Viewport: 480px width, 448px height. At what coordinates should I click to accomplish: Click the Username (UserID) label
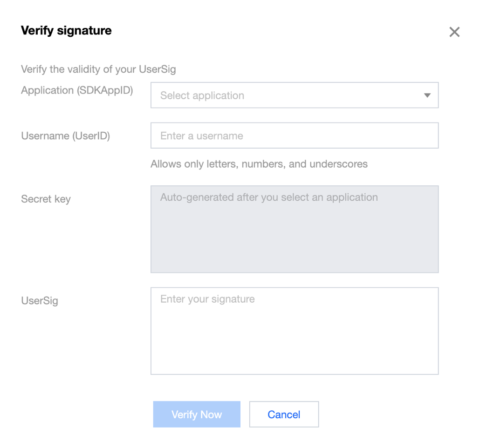tap(65, 136)
